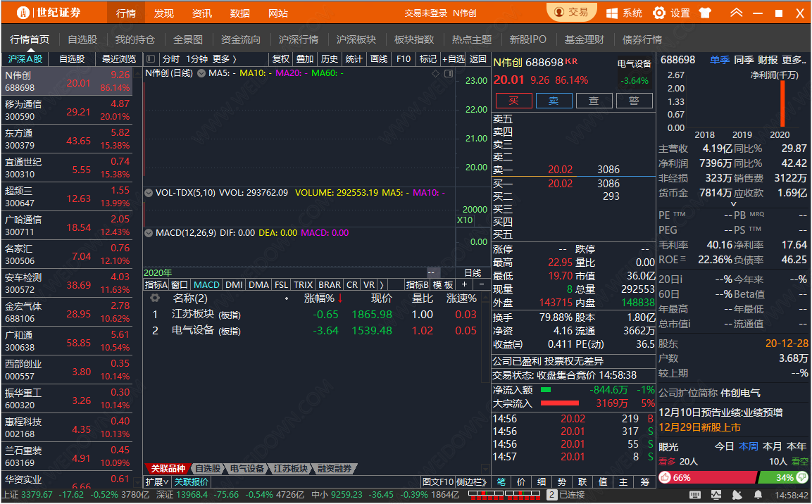Click the blue 卖 sell button

click(x=554, y=101)
